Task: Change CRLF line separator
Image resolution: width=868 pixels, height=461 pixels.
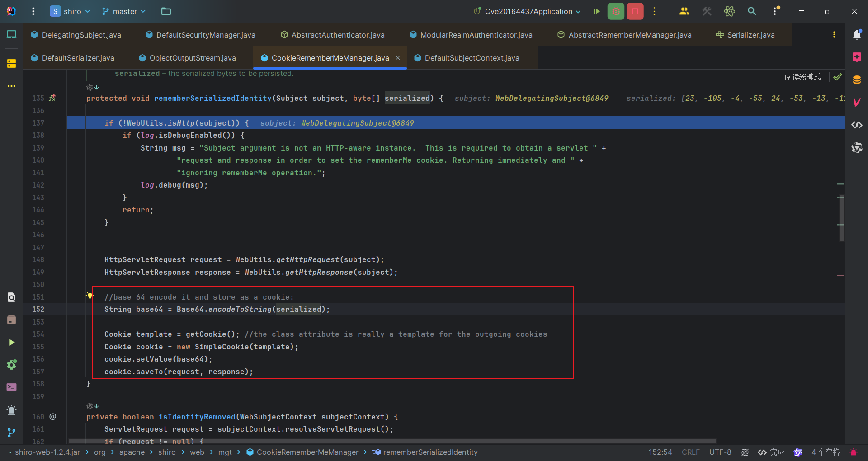Action: [x=690, y=452]
